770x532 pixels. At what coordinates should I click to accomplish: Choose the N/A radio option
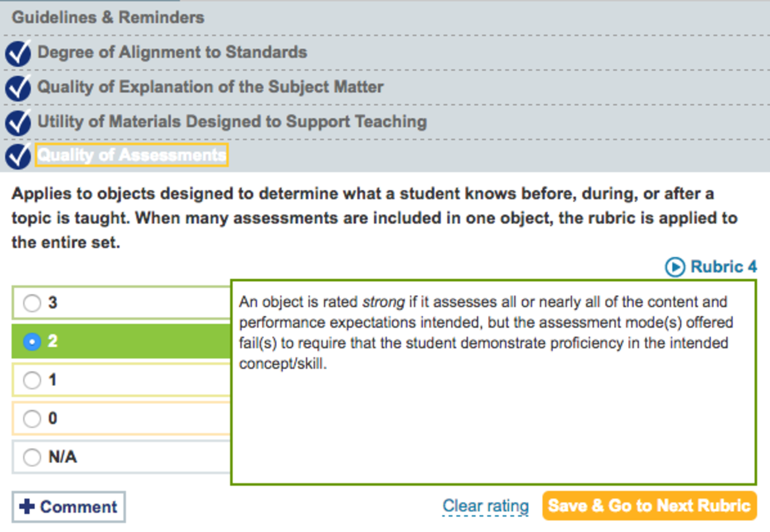(32, 457)
